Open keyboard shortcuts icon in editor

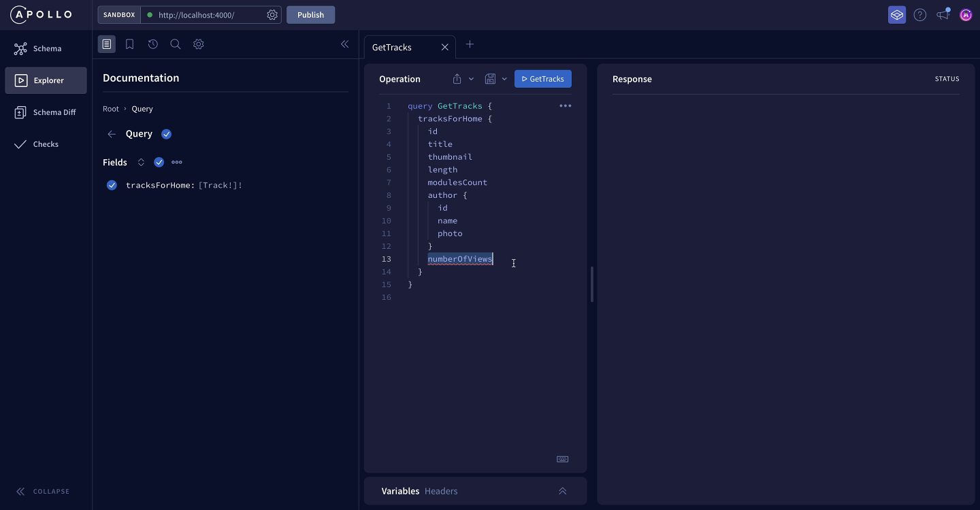tap(563, 459)
